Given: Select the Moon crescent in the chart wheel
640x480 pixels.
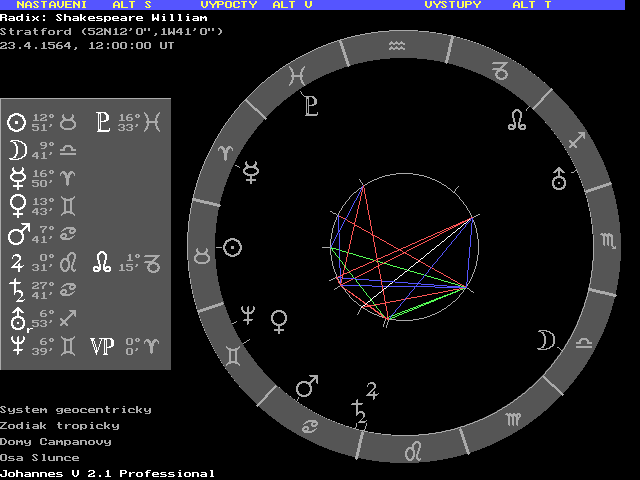Looking at the screenshot, I should tap(545, 340).
